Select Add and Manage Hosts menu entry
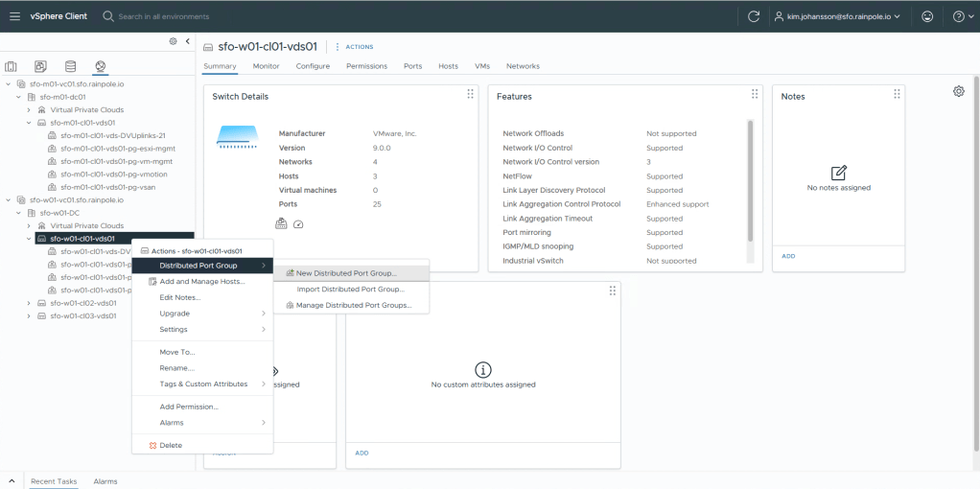 (201, 281)
